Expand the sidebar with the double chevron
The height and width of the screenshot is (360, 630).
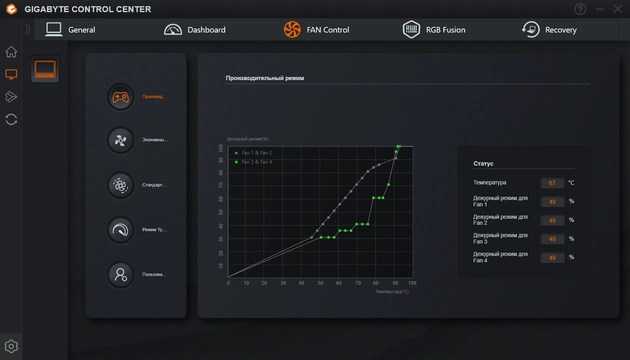click(28, 29)
